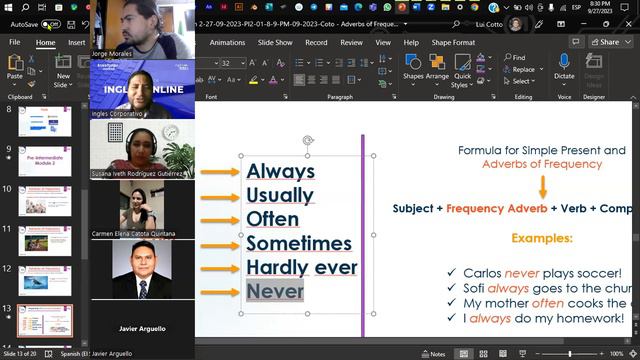
Task: Open the Comments pane icon
Action: pyautogui.click(x=576, y=42)
